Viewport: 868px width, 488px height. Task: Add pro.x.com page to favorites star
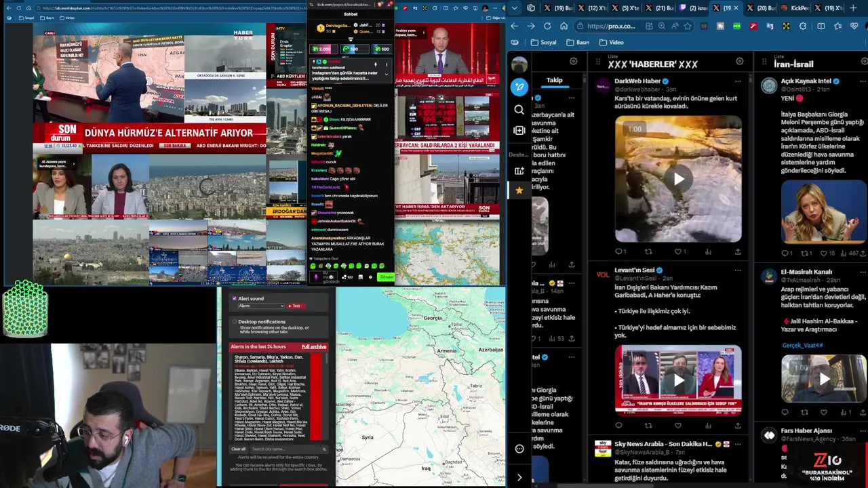pyautogui.click(x=688, y=26)
